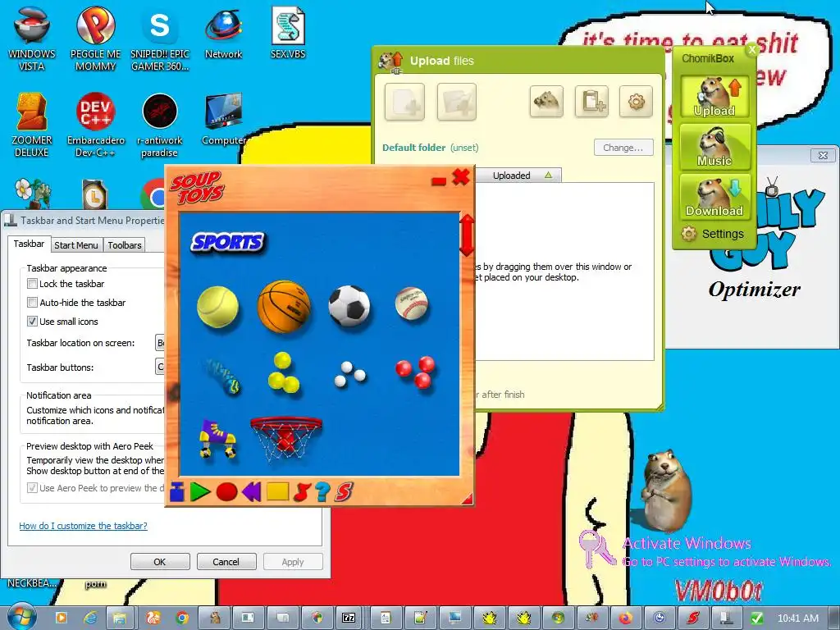Choose the basketball hoop toy
The image size is (840, 630).
coord(286,438)
